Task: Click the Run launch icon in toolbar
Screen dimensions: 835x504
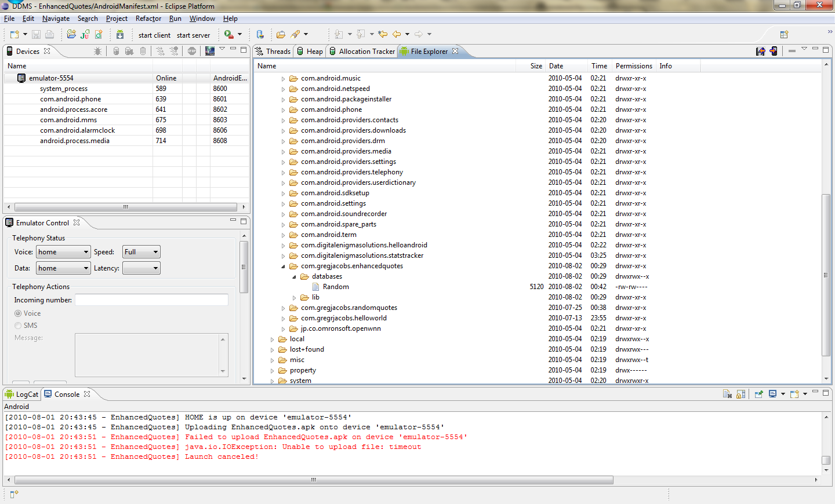Action: (228, 35)
